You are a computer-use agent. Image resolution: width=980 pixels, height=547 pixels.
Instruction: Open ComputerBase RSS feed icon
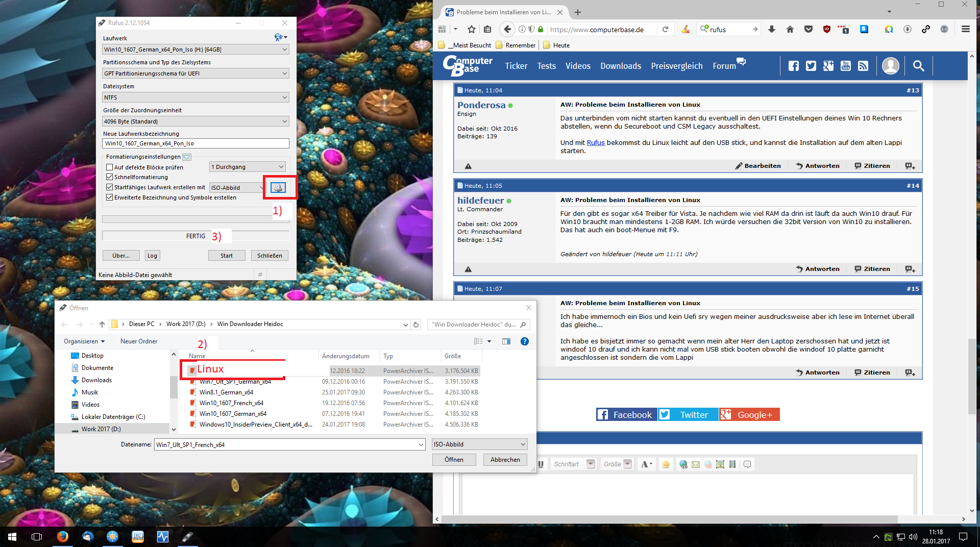point(863,66)
